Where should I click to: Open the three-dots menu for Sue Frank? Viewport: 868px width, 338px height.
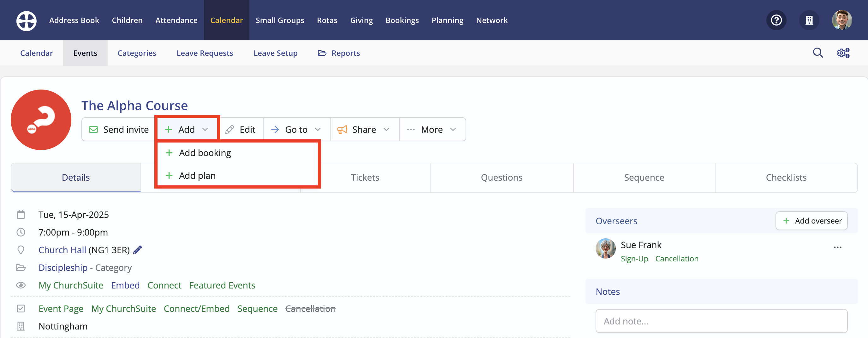[x=837, y=248]
